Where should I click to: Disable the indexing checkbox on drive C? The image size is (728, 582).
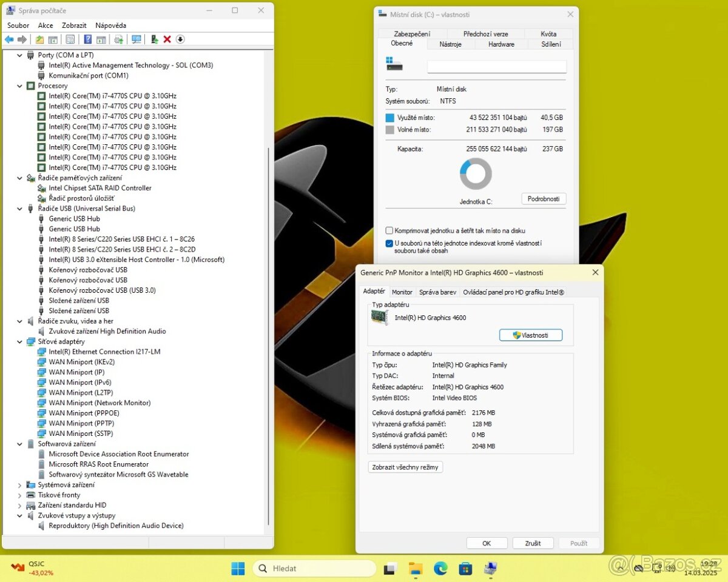[x=389, y=243]
